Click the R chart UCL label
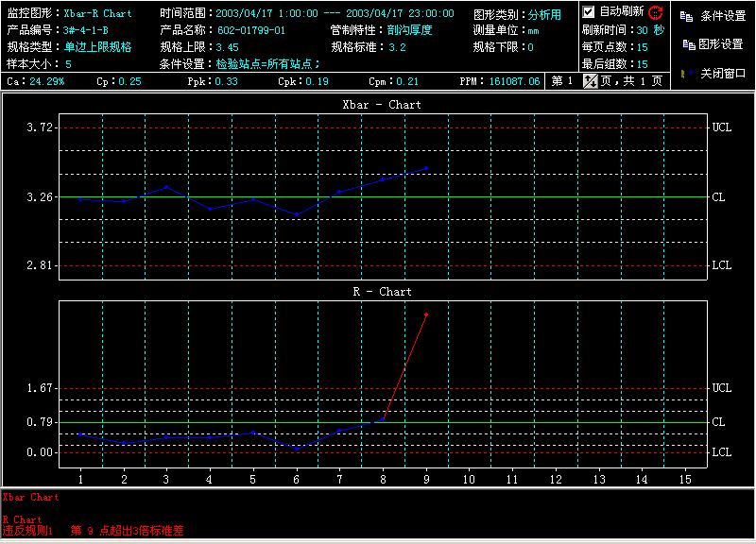This screenshot has width=756, height=544. (x=722, y=388)
